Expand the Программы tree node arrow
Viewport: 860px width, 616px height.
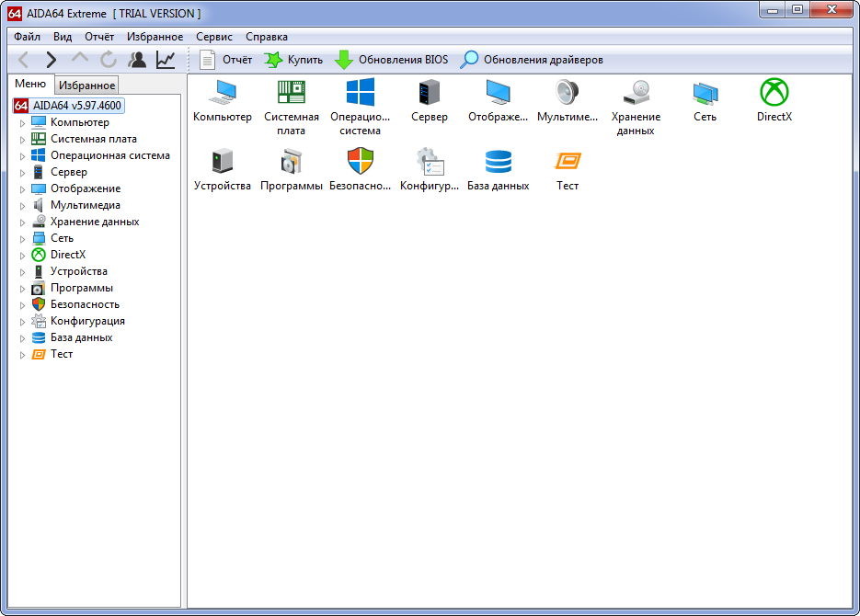(23, 289)
